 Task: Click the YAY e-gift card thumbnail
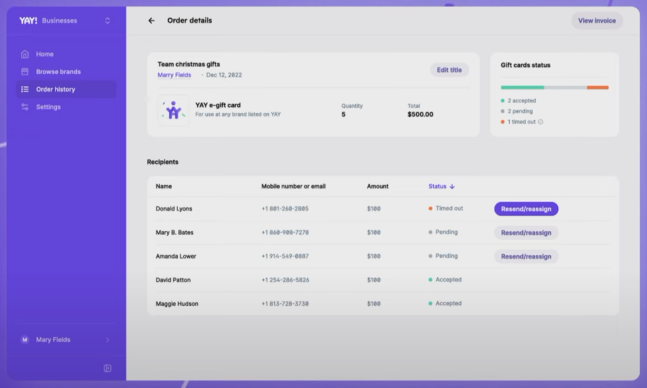click(x=174, y=110)
